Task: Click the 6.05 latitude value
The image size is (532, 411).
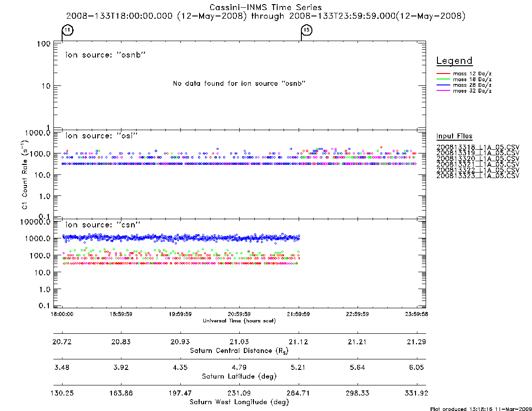Action: point(416,368)
